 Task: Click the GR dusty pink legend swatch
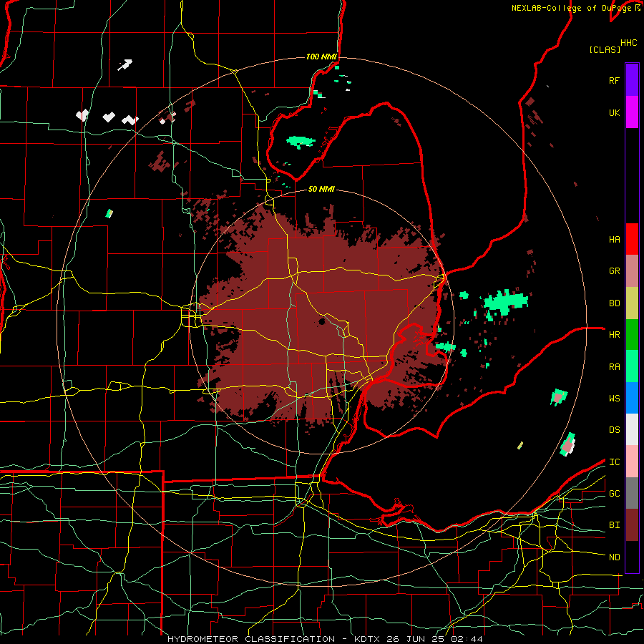point(632,271)
